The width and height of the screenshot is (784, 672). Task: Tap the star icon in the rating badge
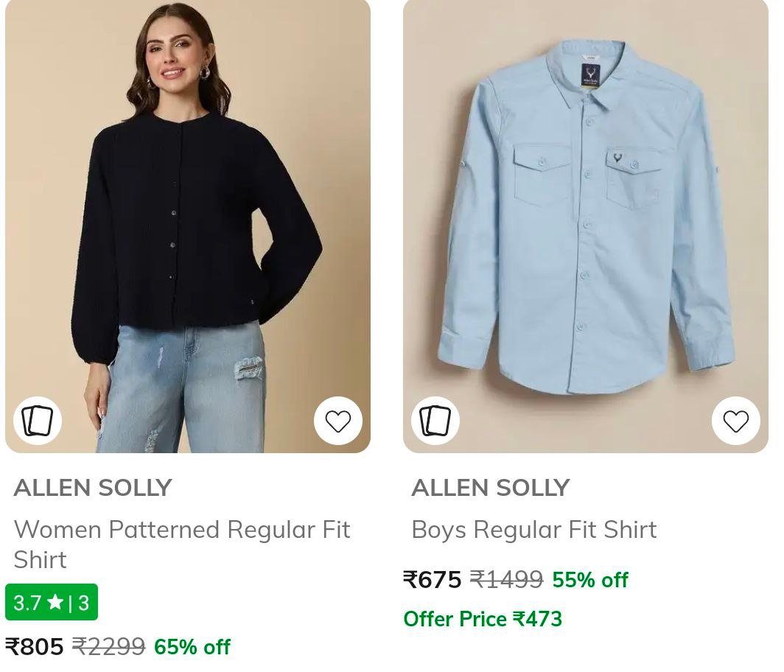tap(55, 603)
